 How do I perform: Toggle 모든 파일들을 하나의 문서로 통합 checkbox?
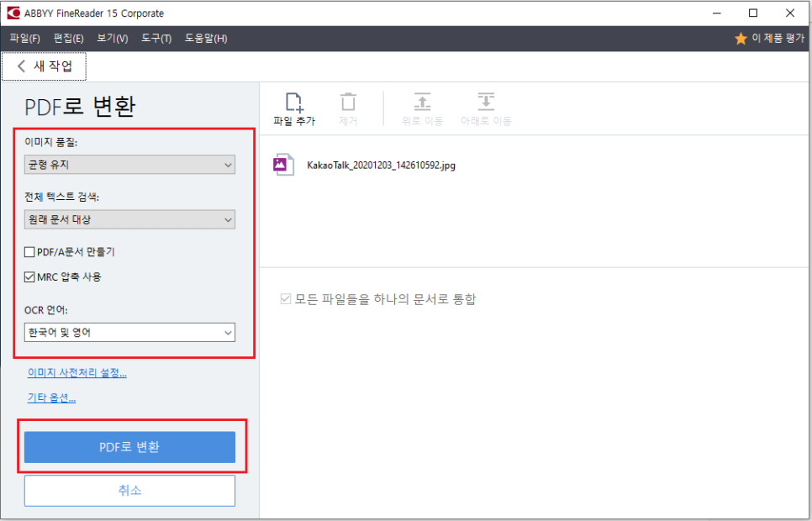[x=285, y=299]
